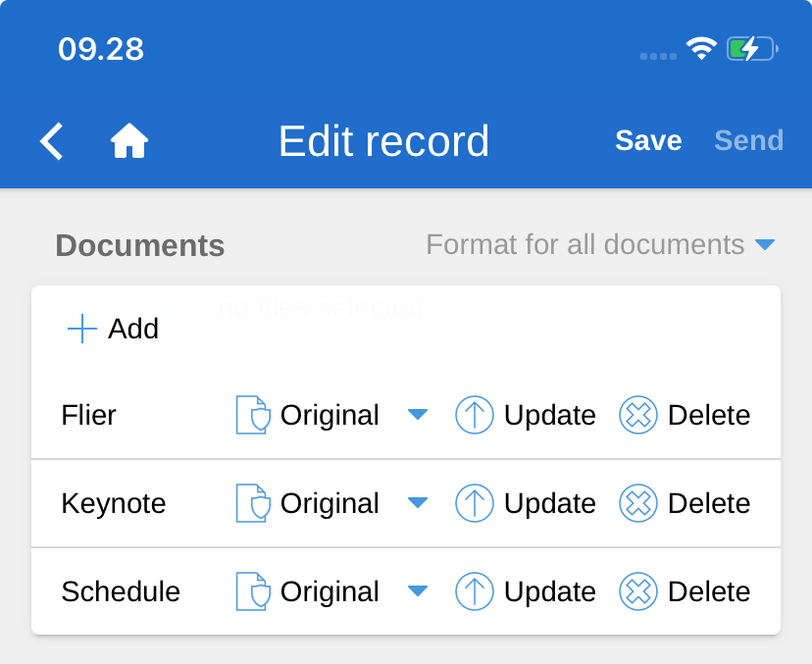Viewport: 812px width, 664px height.
Task: Select the Keynote document name
Action: (x=114, y=503)
